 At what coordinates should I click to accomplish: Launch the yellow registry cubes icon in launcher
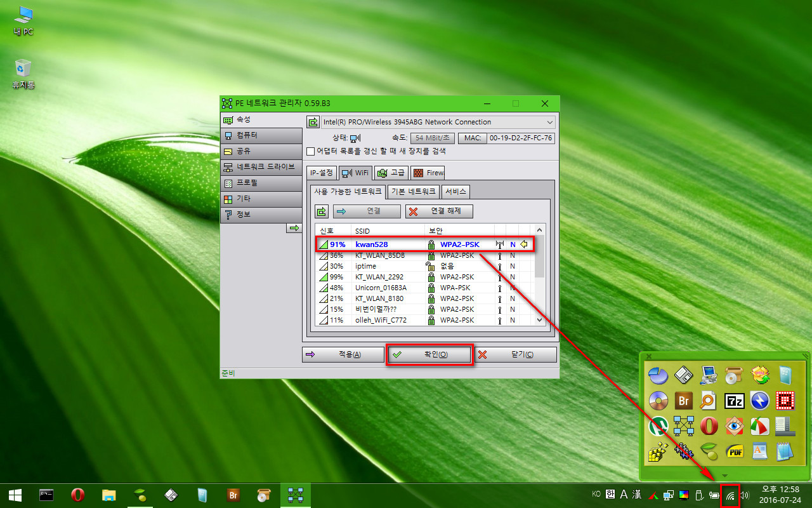coord(658,451)
